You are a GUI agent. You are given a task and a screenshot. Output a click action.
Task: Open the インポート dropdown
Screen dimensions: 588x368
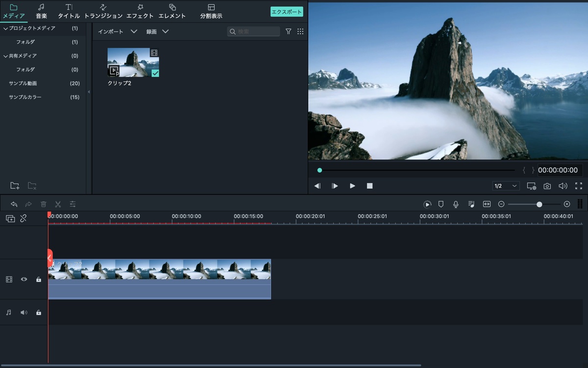click(x=118, y=31)
